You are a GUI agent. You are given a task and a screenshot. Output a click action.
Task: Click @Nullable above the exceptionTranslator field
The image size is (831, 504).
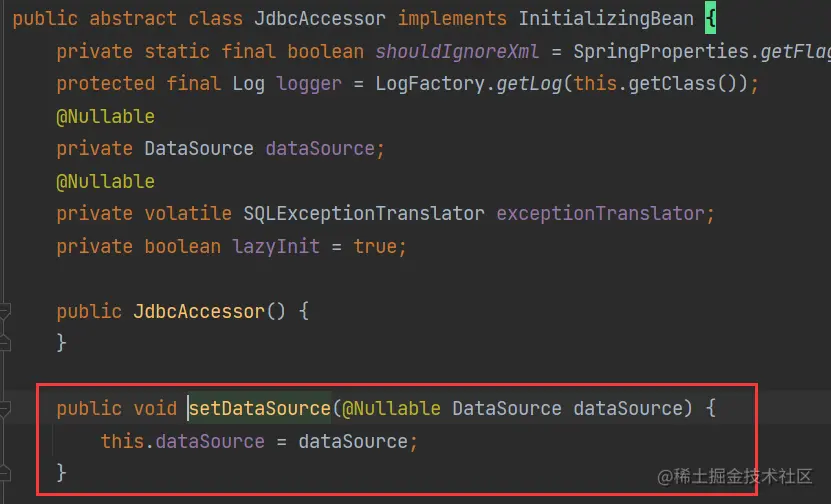[x=105, y=182]
